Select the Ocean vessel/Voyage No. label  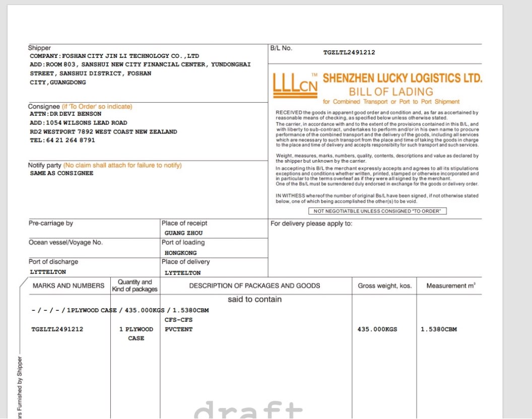tap(65, 243)
